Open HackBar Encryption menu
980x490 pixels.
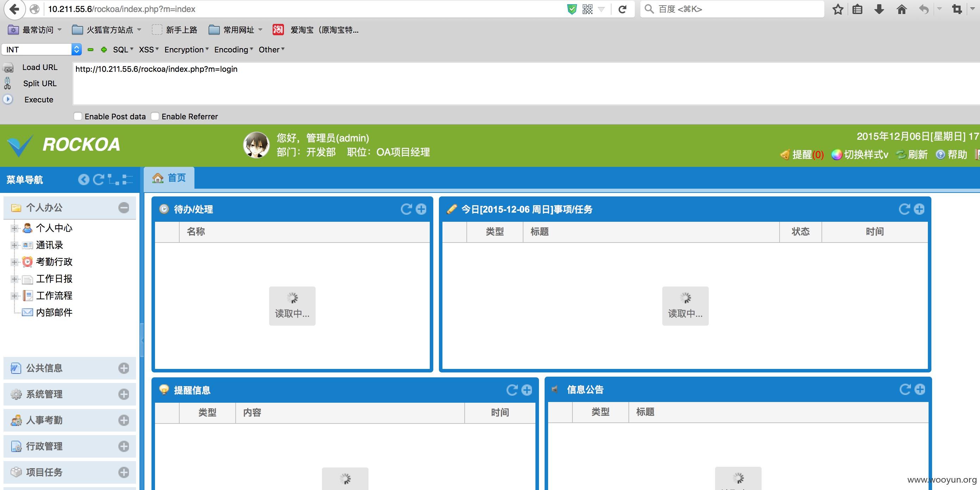click(186, 49)
